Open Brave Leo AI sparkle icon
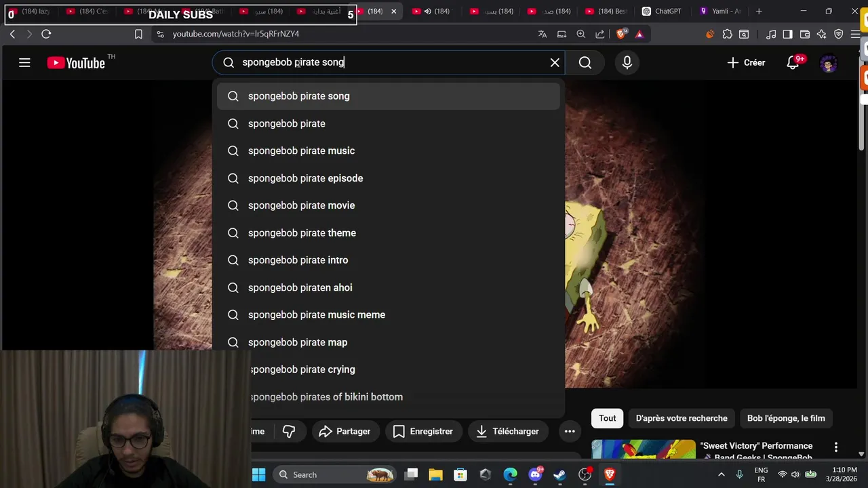Screen dimensions: 868x488 click(x=822, y=34)
